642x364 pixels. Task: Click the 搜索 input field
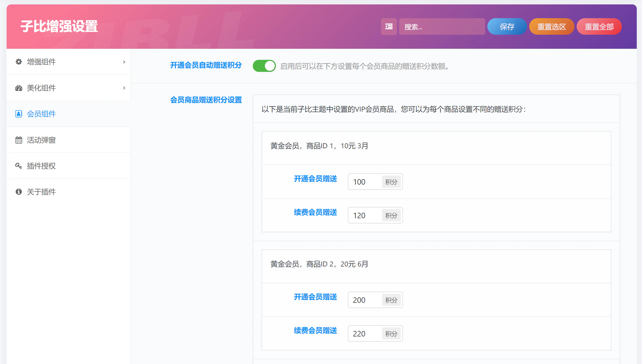pos(441,26)
